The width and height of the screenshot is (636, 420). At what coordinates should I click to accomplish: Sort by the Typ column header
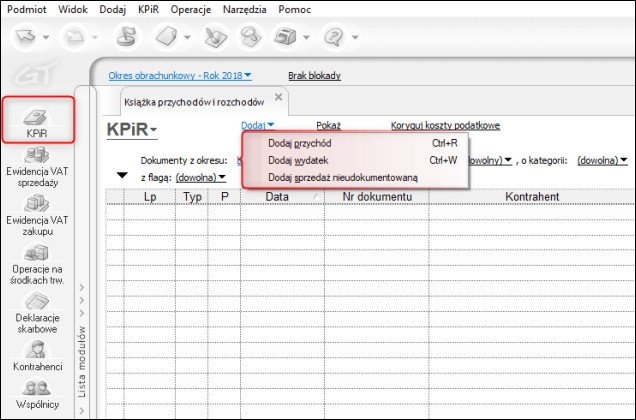tap(192, 197)
